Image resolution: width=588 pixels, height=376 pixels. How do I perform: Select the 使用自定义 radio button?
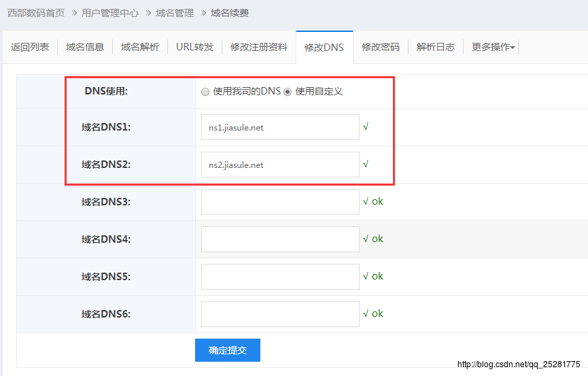tap(288, 92)
